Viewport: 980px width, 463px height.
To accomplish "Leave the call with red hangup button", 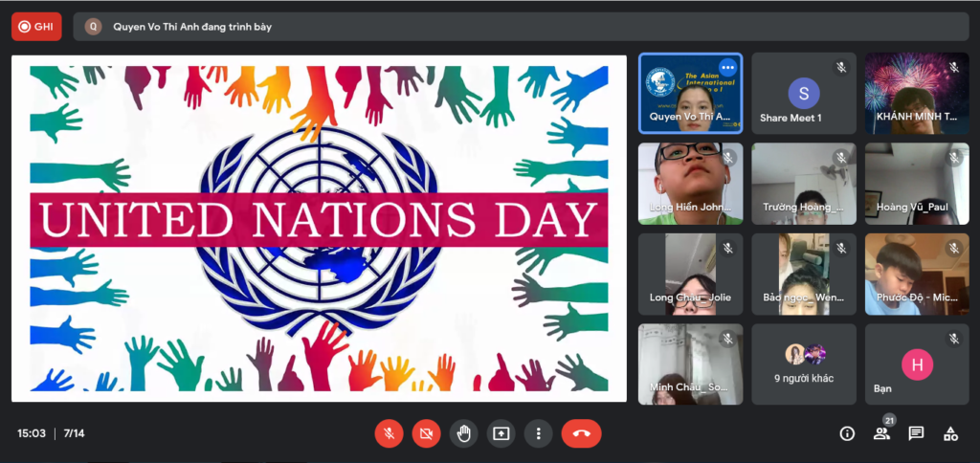I will coord(581,433).
